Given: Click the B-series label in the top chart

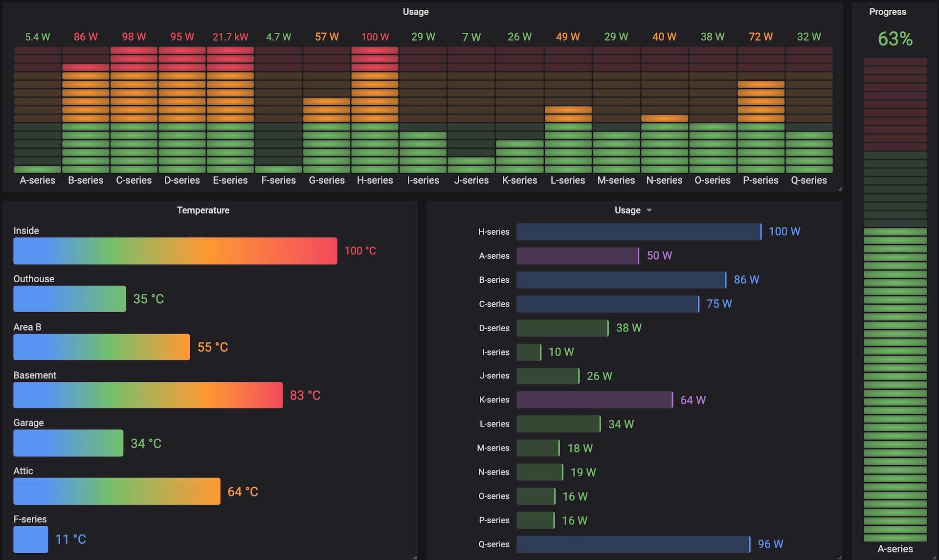Looking at the screenshot, I should (x=86, y=180).
